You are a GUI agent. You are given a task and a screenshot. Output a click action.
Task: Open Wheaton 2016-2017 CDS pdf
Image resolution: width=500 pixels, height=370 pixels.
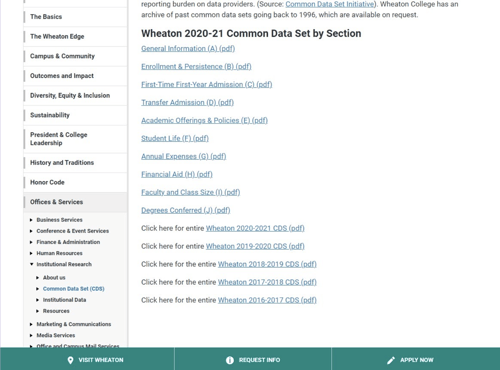coord(267,301)
